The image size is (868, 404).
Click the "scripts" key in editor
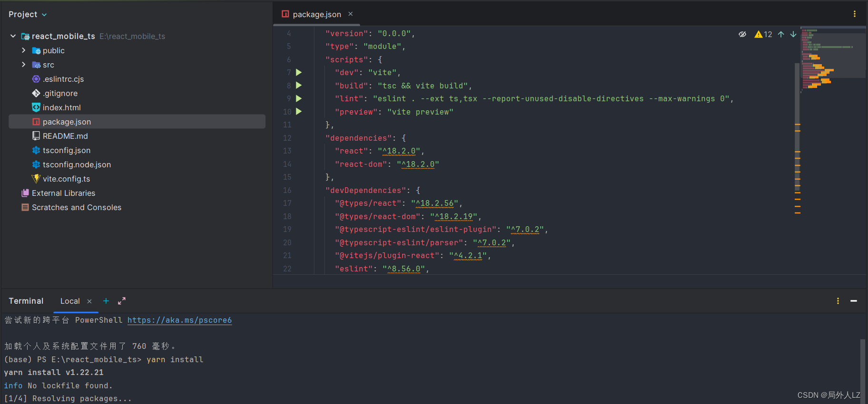[347, 59]
